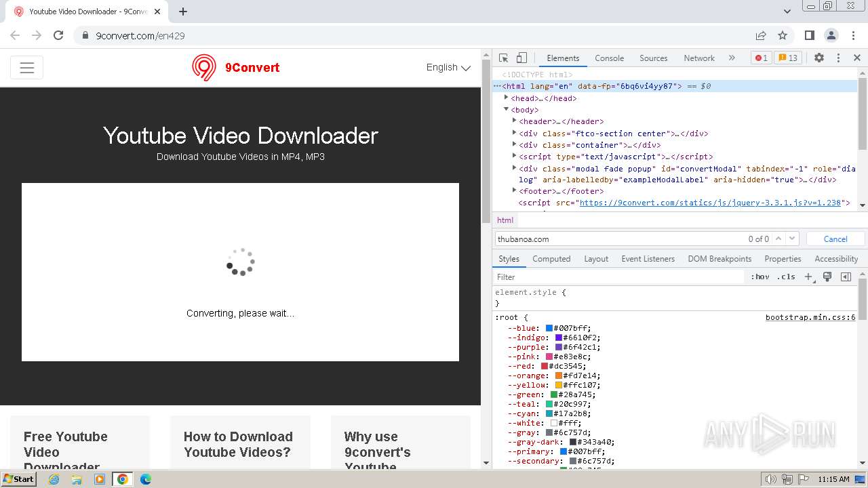Open the Properties pane tab

pyautogui.click(x=783, y=259)
